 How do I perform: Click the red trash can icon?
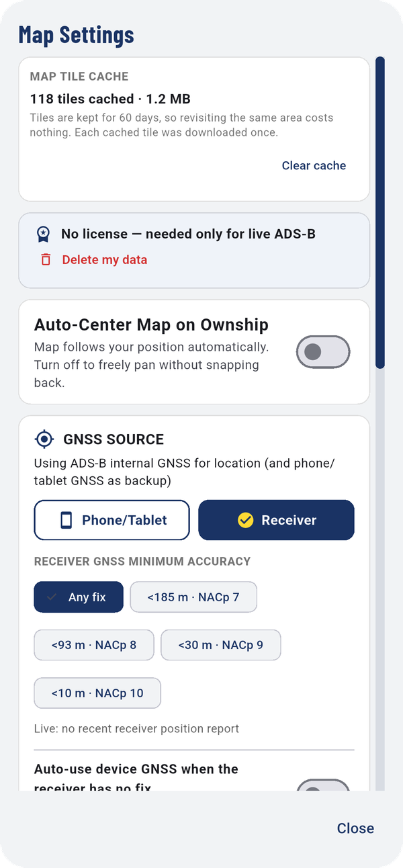pos(46,259)
